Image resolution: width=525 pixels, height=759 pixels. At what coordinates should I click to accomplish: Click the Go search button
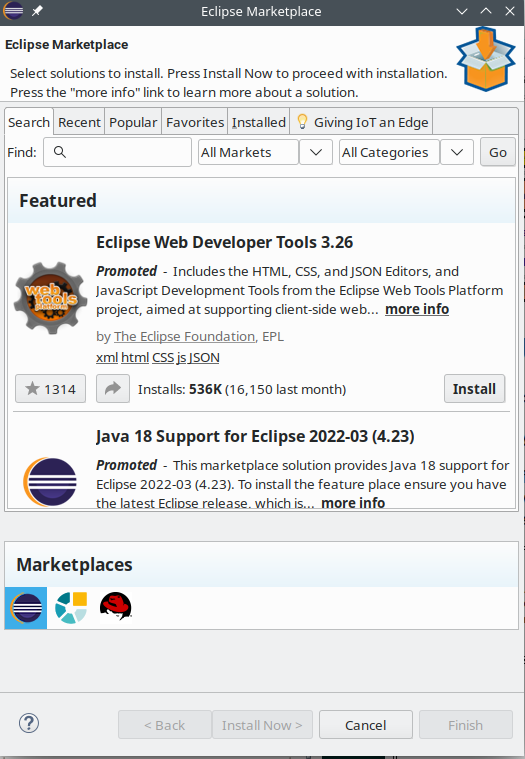pos(498,152)
